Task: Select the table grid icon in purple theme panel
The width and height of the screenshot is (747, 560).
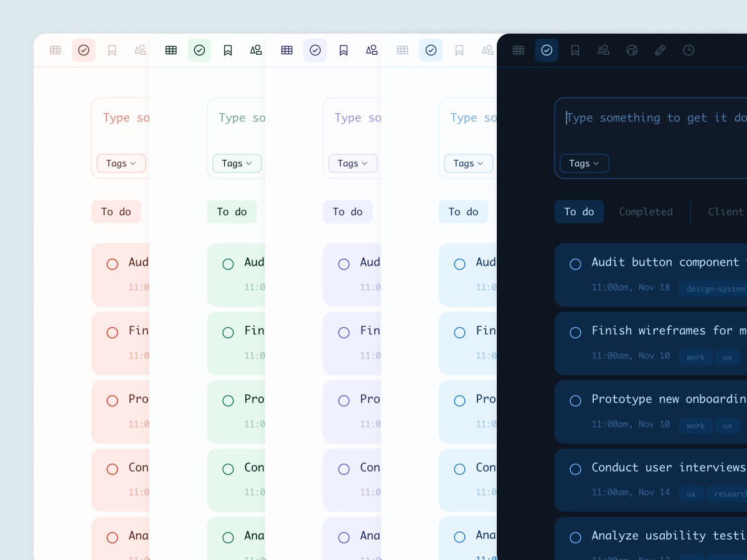Action: 286,50
